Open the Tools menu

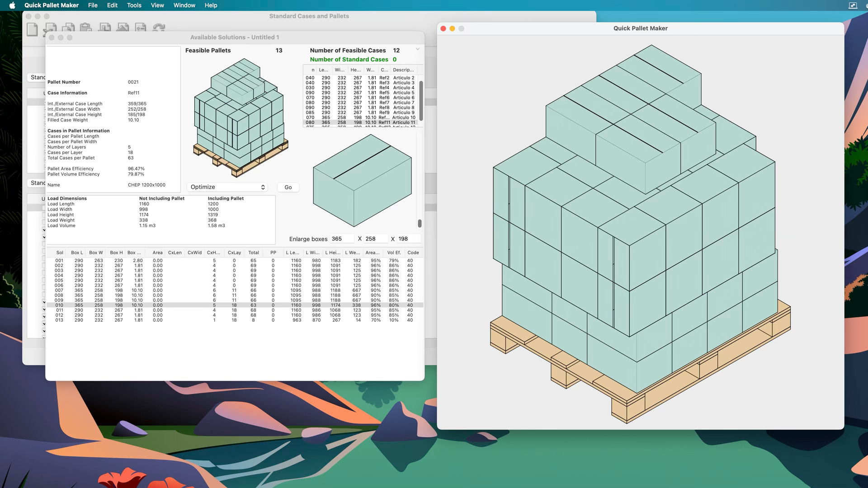coord(134,5)
